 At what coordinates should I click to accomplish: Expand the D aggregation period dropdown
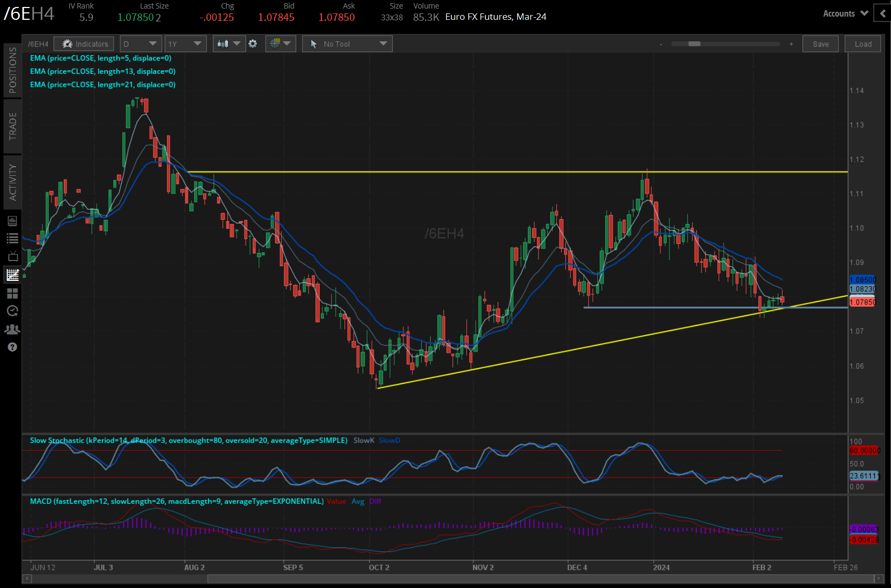[x=140, y=44]
